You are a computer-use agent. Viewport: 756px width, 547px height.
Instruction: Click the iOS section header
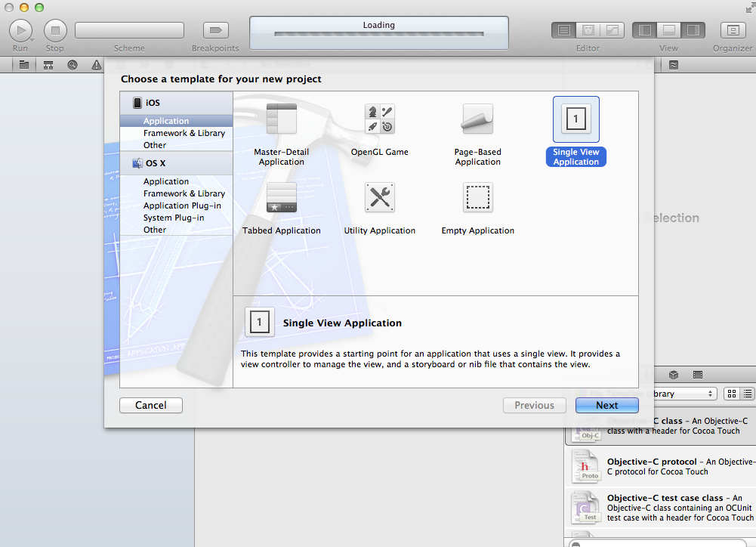(177, 103)
